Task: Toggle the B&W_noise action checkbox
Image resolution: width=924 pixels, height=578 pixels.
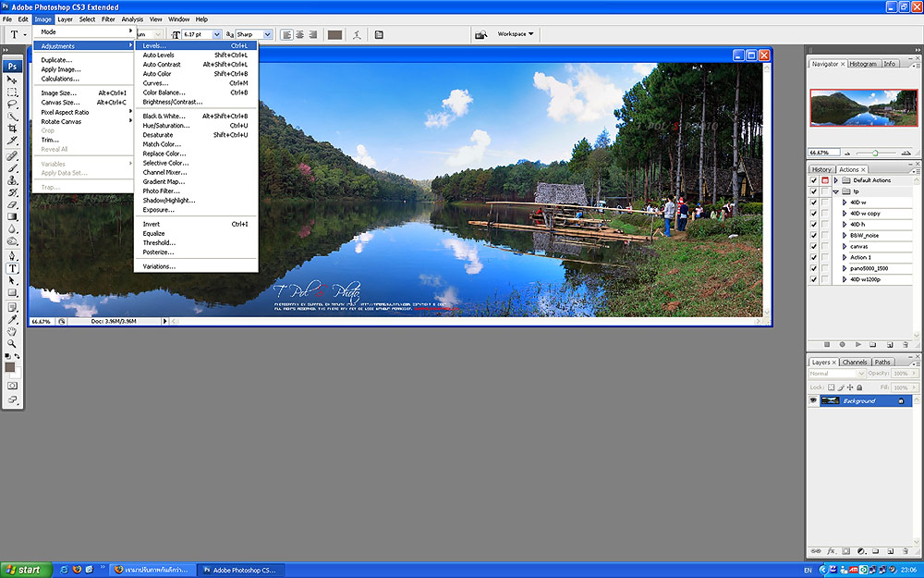Action: [x=814, y=235]
